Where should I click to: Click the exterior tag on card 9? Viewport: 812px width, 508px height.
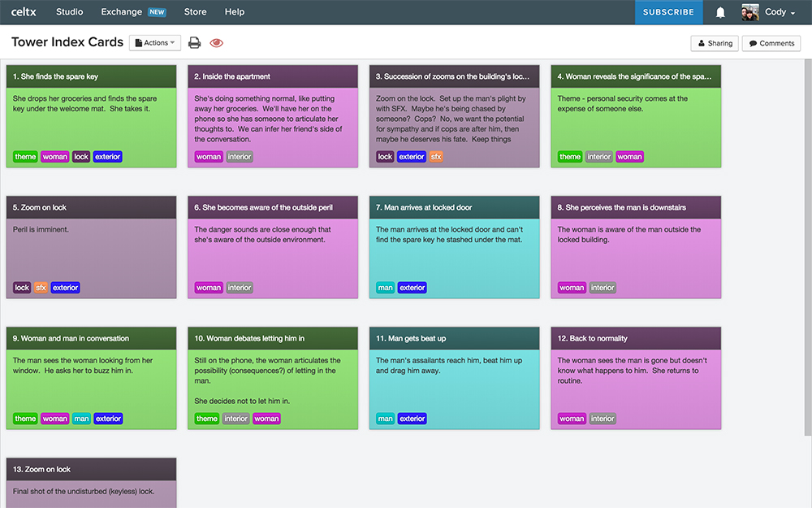point(108,419)
